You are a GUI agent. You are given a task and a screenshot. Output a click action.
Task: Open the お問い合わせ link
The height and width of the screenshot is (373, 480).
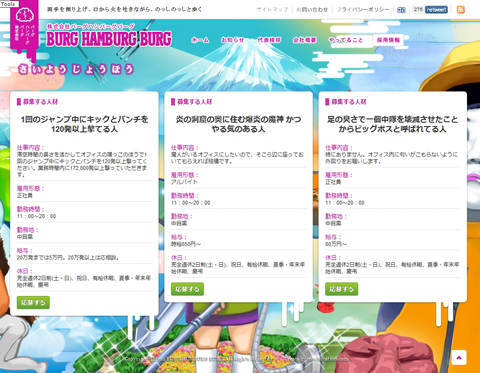[x=312, y=10]
